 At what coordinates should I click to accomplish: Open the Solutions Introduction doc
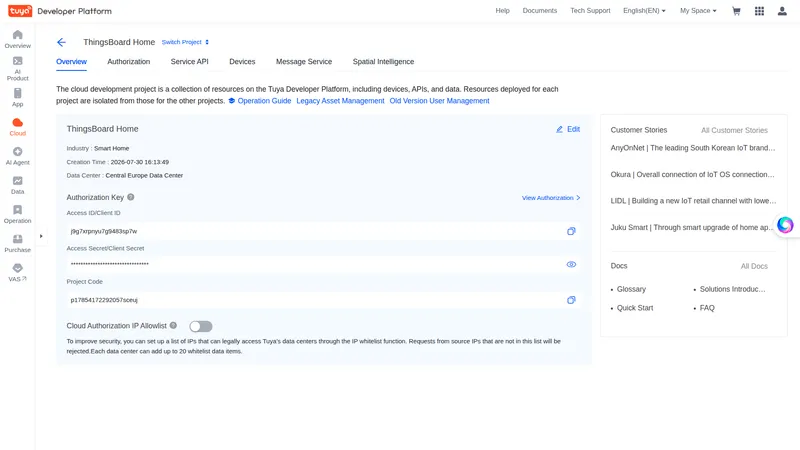(x=732, y=289)
